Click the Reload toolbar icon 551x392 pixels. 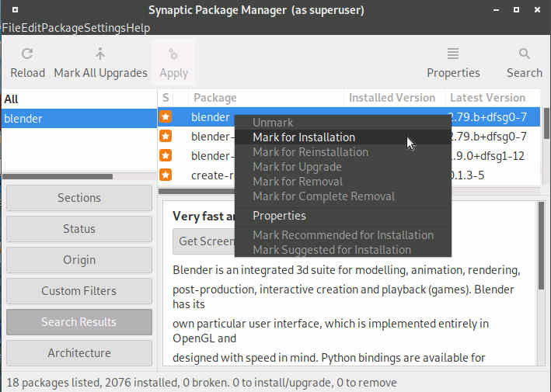click(27, 54)
